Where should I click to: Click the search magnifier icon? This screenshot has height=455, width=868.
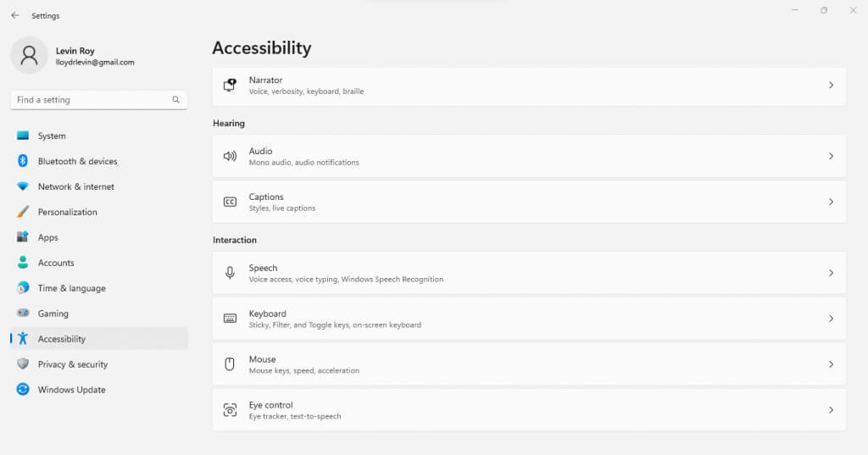(176, 100)
